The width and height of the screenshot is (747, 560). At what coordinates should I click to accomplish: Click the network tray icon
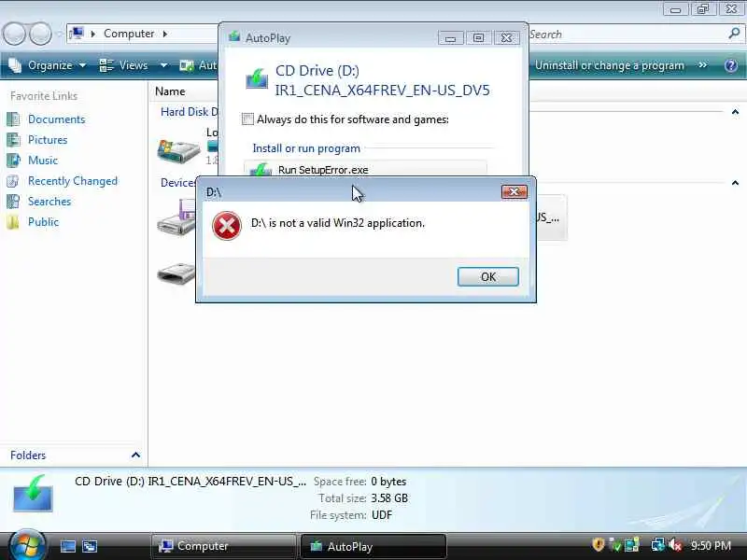point(658,545)
